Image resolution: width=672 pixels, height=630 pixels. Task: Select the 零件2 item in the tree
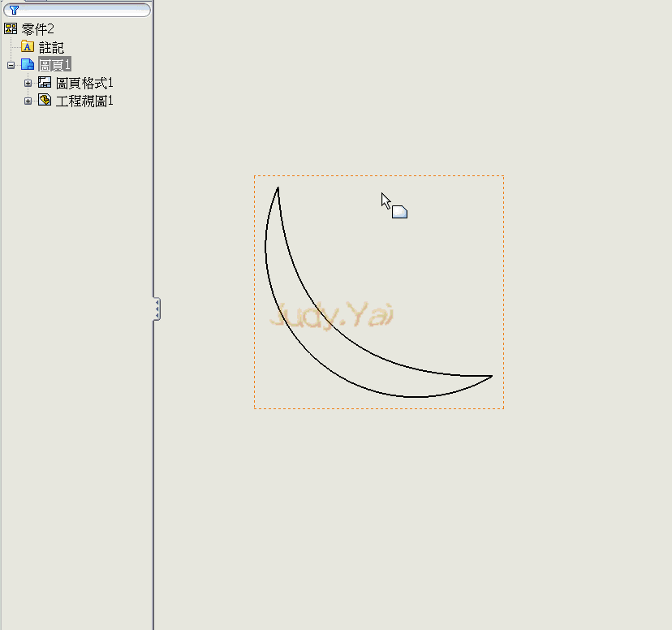pos(36,28)
